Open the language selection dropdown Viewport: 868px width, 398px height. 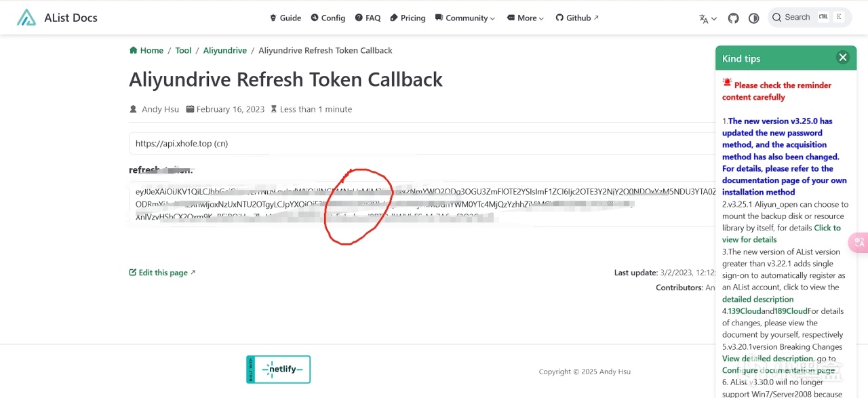tap(707, 18)
